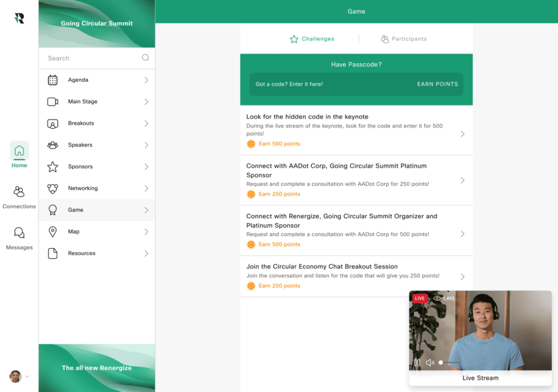558x392 pixels.
Task: Open Messages chat bubble icon
Action: click(19, 233)
